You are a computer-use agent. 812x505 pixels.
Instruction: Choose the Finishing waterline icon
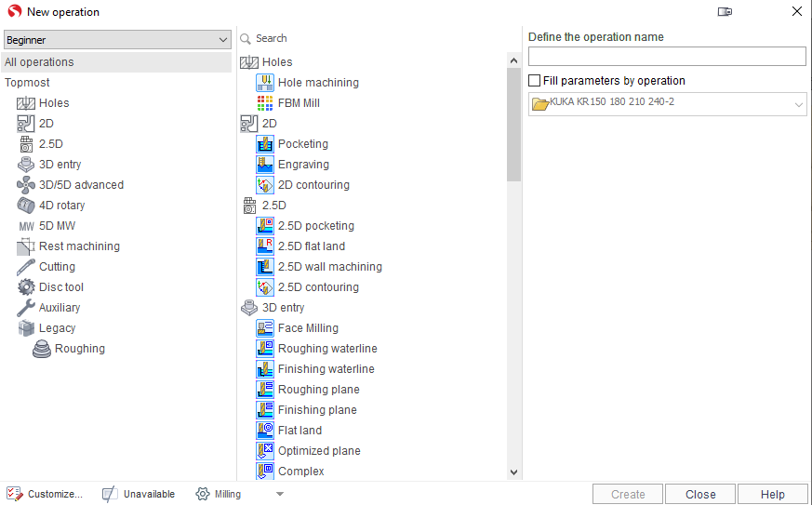[265, 369]
